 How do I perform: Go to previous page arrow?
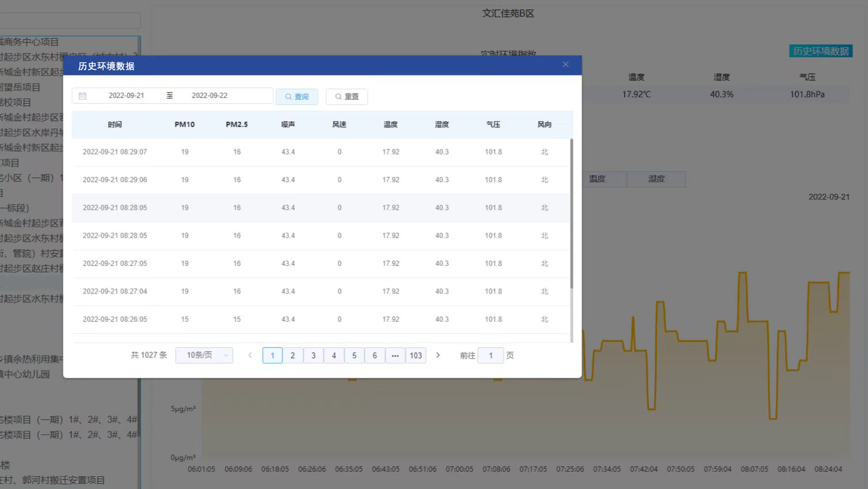point(250,355)
